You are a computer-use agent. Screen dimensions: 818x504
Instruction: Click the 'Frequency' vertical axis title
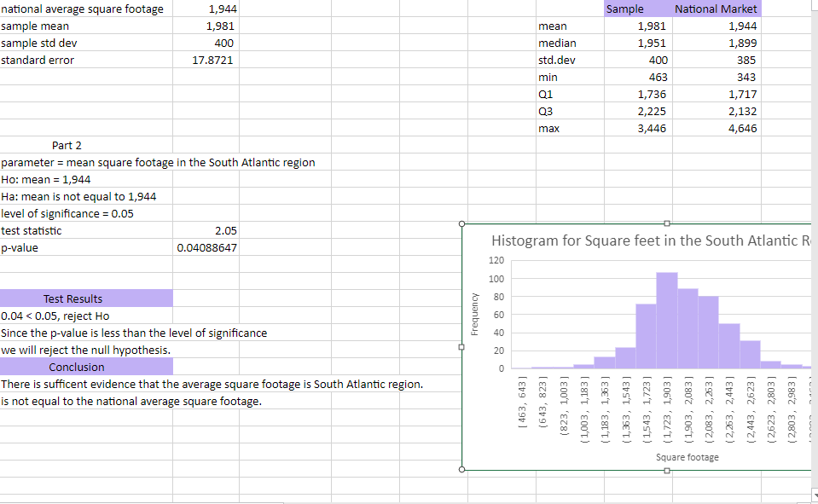474,314
